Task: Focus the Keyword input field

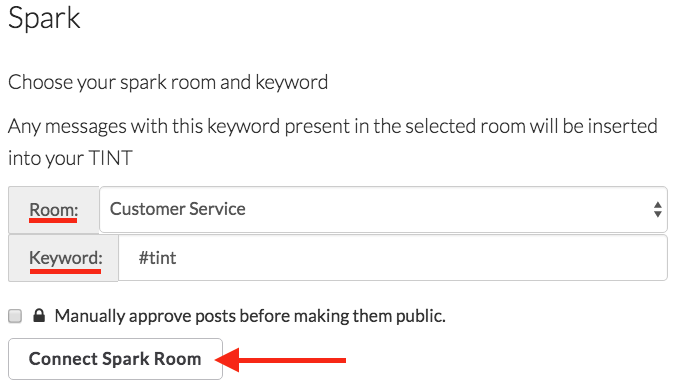Action: 392,258
